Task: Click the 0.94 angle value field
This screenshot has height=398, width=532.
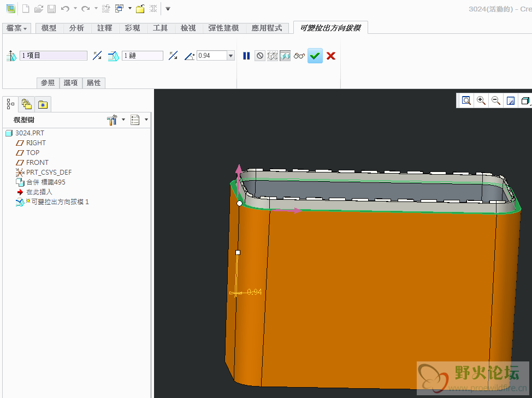Action: click(x=212, y=56)
